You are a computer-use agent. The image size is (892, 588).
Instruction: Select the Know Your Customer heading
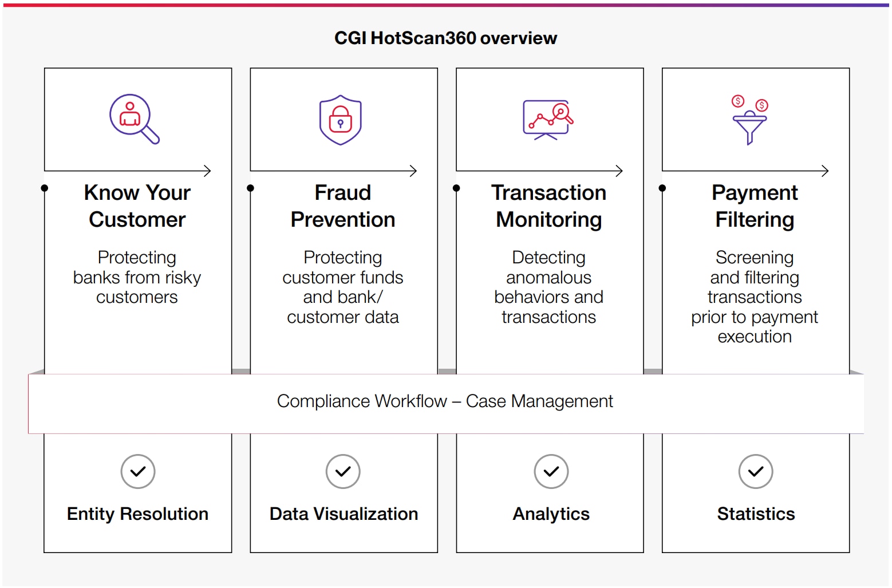(137, 206)
